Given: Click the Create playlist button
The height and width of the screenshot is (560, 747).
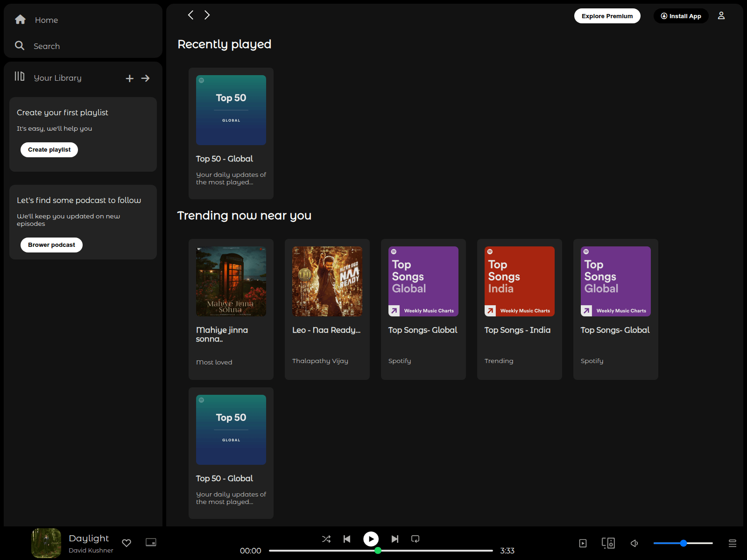Looking at the screenshot, I should point(49,150).
